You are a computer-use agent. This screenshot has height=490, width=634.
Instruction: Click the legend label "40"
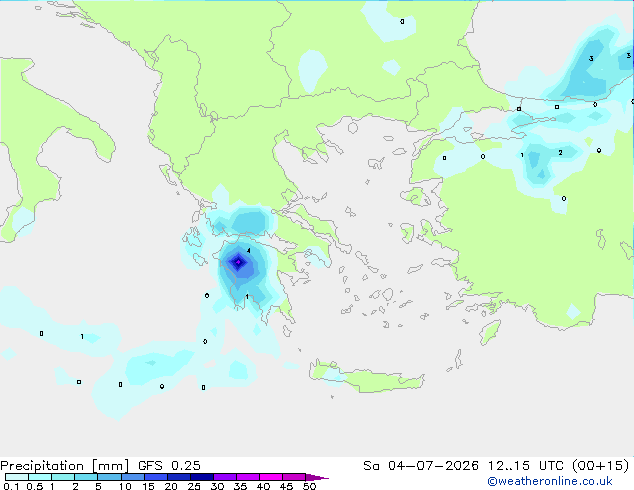263,486
